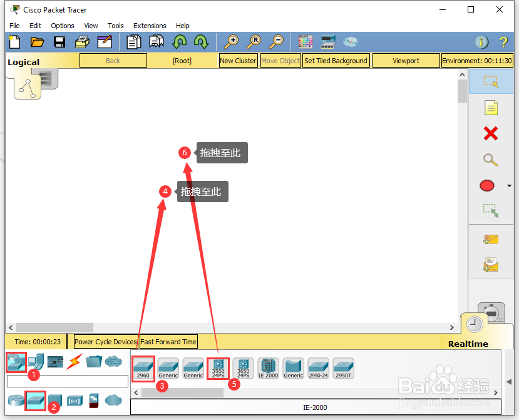Open the Tools menu
Image resolution: width=519 pixels, height=420 pixels.
[116, 26]
